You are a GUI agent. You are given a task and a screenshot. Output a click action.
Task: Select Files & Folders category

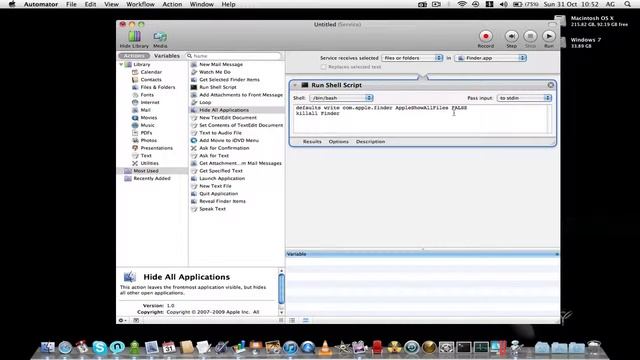(x=158, y=87)
